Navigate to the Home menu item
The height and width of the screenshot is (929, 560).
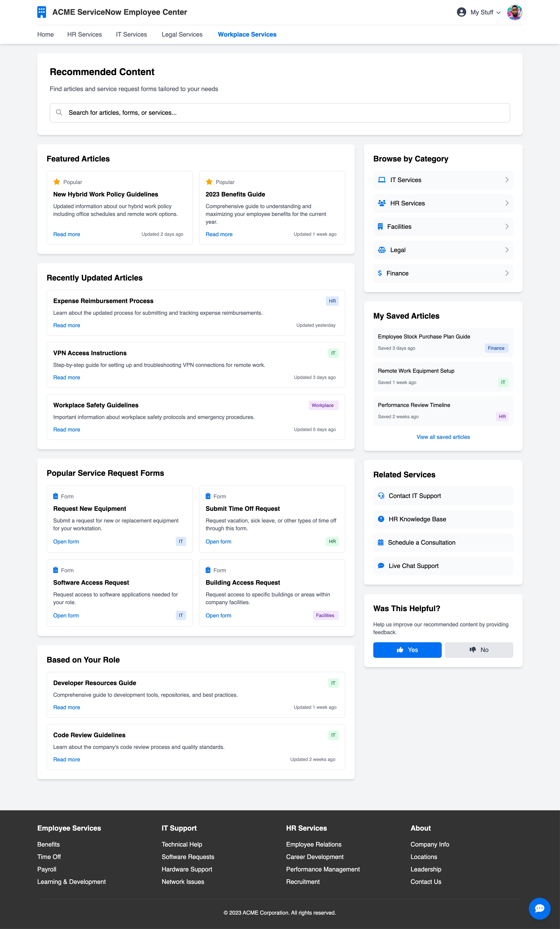pos(45,34)
